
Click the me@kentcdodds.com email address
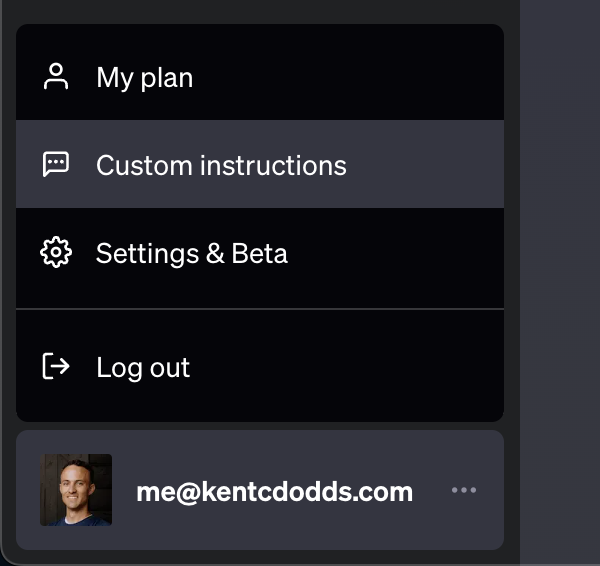(274, 491)
